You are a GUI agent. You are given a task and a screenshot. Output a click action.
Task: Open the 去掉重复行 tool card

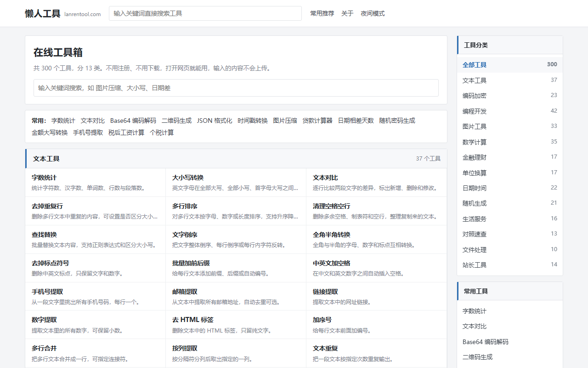95,211
